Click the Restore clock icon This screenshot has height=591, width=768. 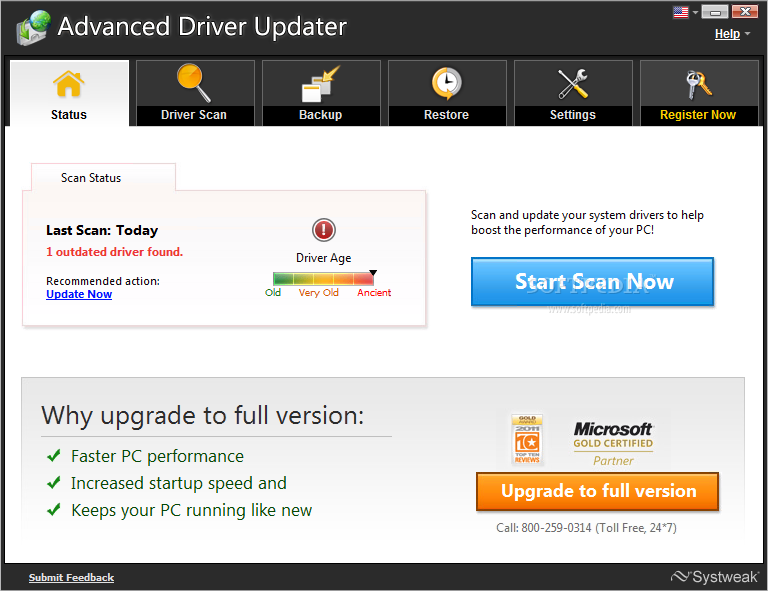click(x=446, y=83)
